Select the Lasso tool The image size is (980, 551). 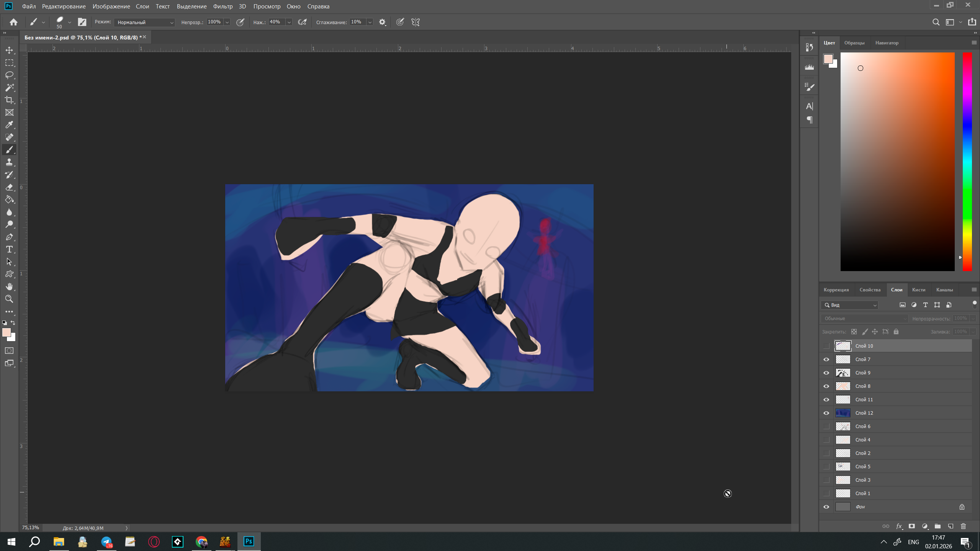pyautogui.click(x=10, y=75)
